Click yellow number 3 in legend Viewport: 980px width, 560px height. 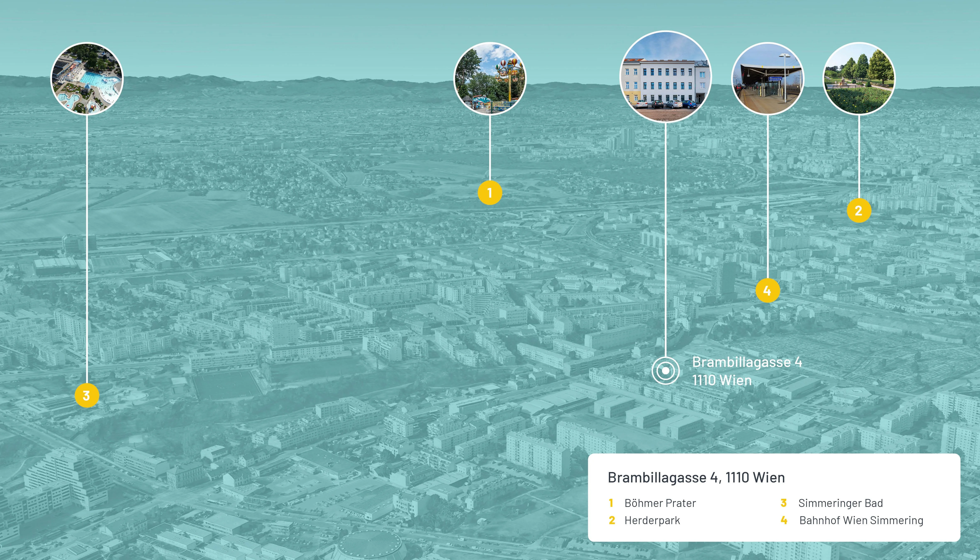784,503
